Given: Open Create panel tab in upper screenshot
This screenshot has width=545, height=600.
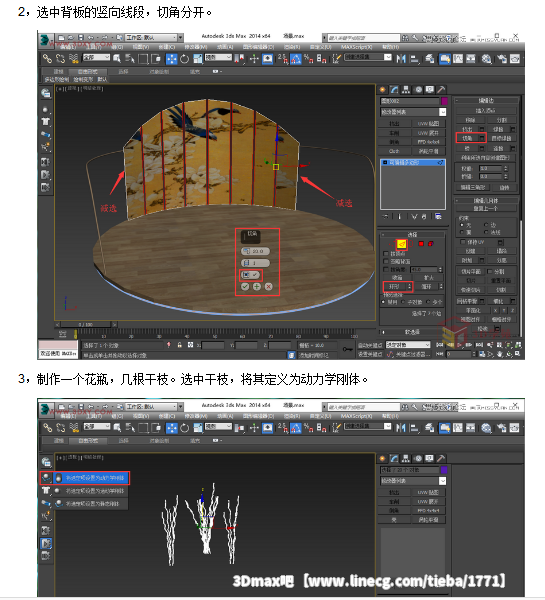Looking at the screenshot, I should click(x=382, y=90).
